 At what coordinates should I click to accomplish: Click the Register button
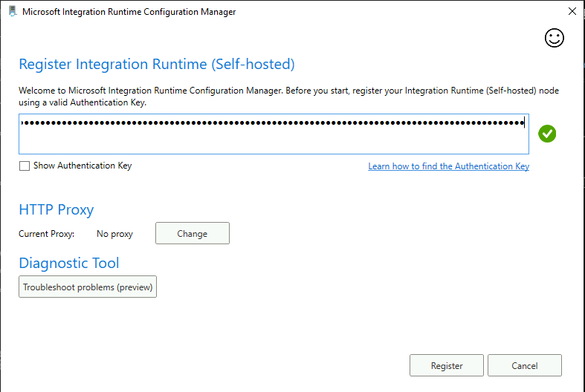pos(447,365)
